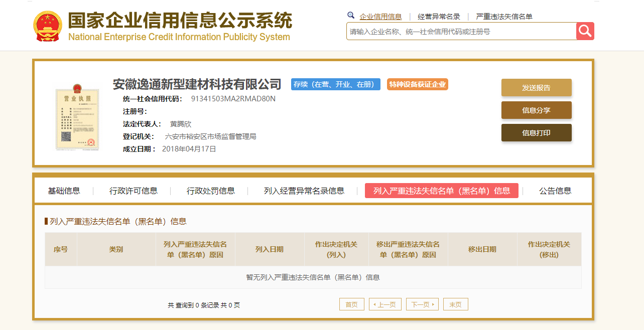
Task: Click the 作出决定机关（移出）column header
Action: coord(549,249)
